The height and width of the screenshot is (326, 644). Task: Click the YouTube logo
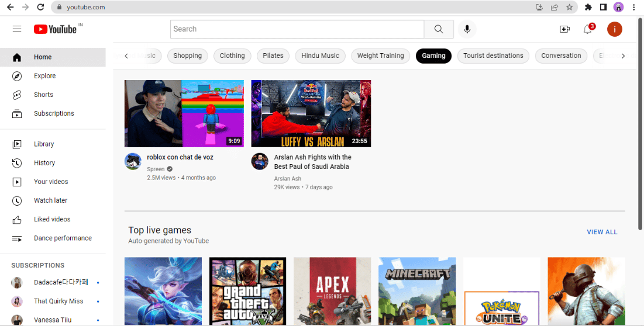coord(56,29)
